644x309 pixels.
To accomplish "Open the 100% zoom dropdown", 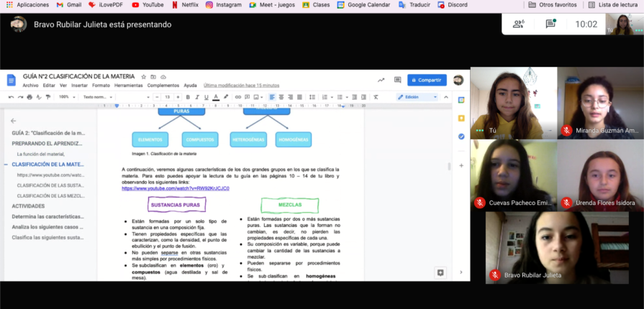I will point(65,97).
